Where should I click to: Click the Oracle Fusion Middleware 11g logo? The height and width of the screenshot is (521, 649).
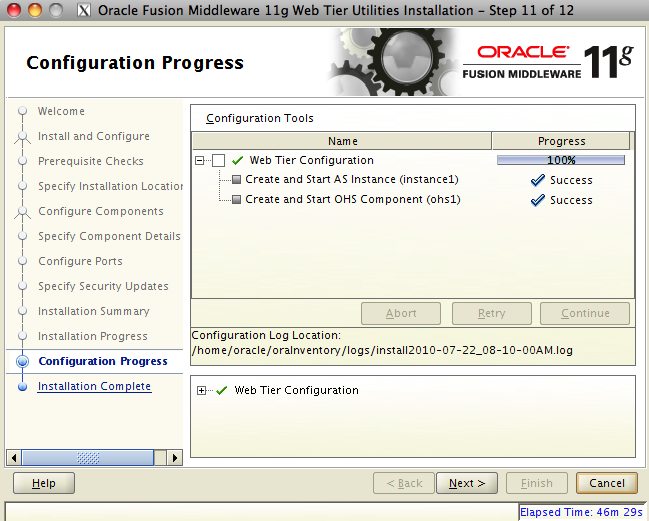tap(548, 62)
